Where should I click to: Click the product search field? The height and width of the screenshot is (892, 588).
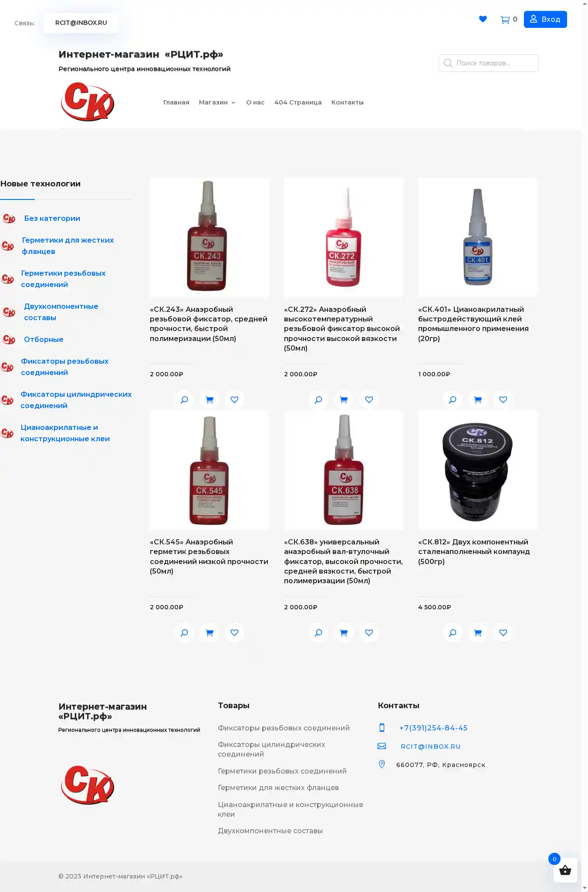coord(488,63)
